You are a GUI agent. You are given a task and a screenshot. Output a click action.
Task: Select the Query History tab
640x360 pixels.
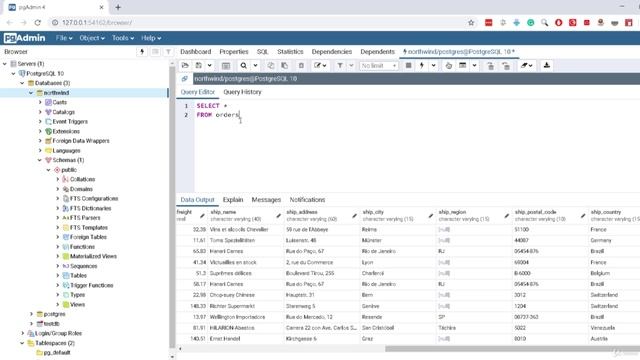click(242, 92)
